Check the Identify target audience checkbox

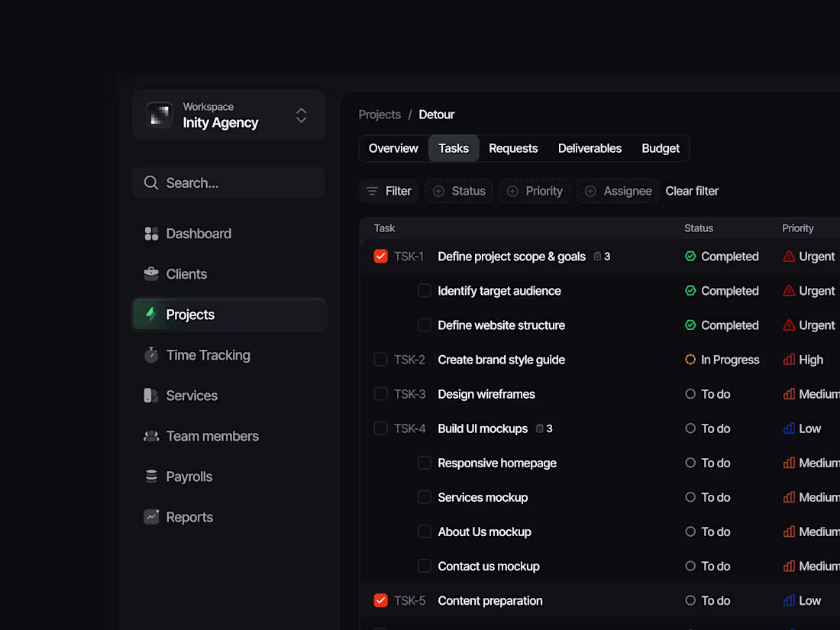(x=425, y=290)
